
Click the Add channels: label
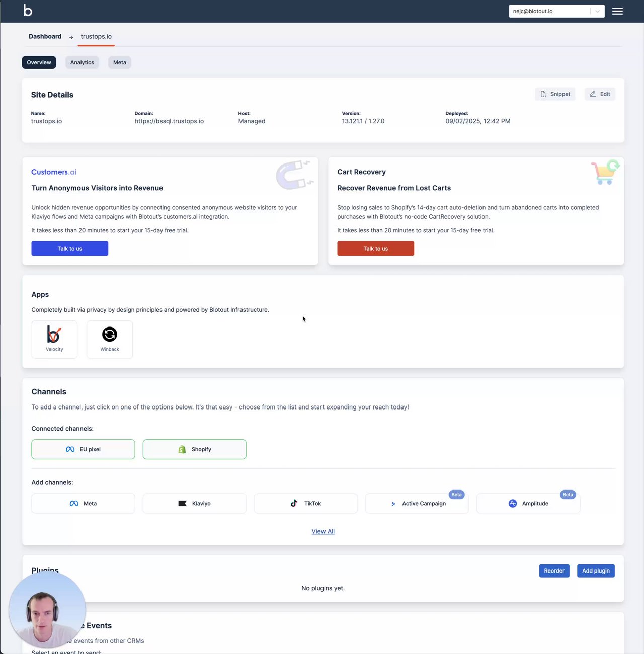click(52, 482)
